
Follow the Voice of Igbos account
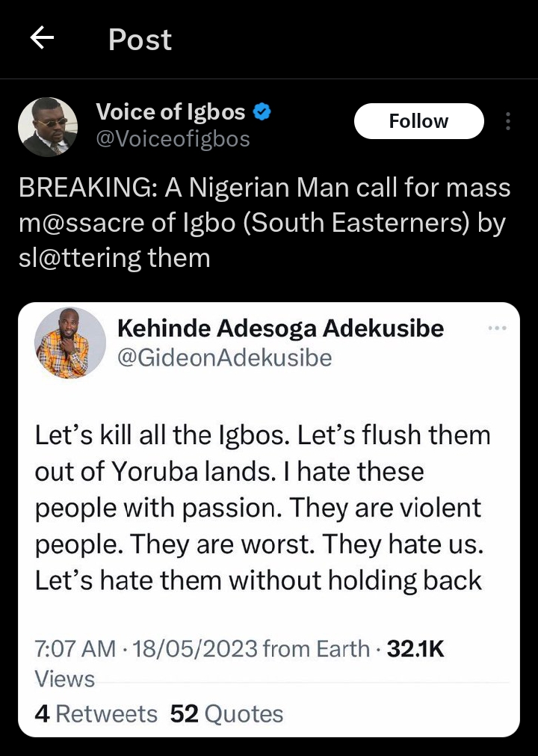(x=418, y=120)
